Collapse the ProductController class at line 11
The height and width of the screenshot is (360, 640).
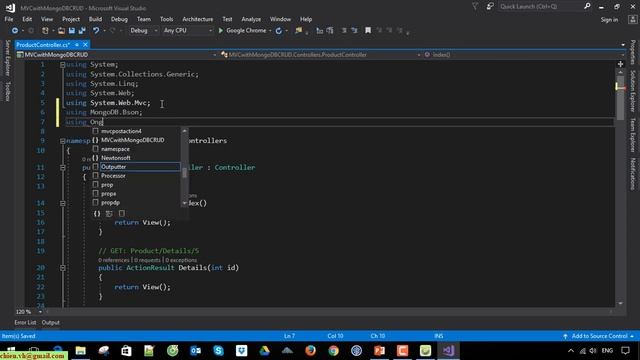coord(62,167)
